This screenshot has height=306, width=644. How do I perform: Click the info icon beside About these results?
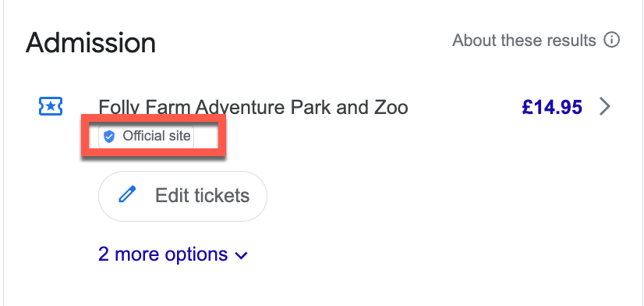pos(611,41)
